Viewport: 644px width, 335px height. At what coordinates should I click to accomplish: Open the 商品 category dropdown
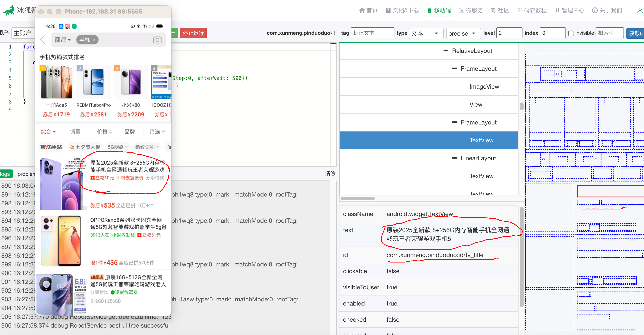point(62,40)
